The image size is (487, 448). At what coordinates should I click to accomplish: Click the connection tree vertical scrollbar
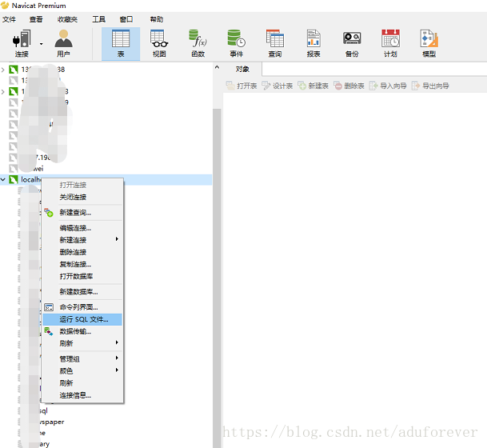click(217, 278)
